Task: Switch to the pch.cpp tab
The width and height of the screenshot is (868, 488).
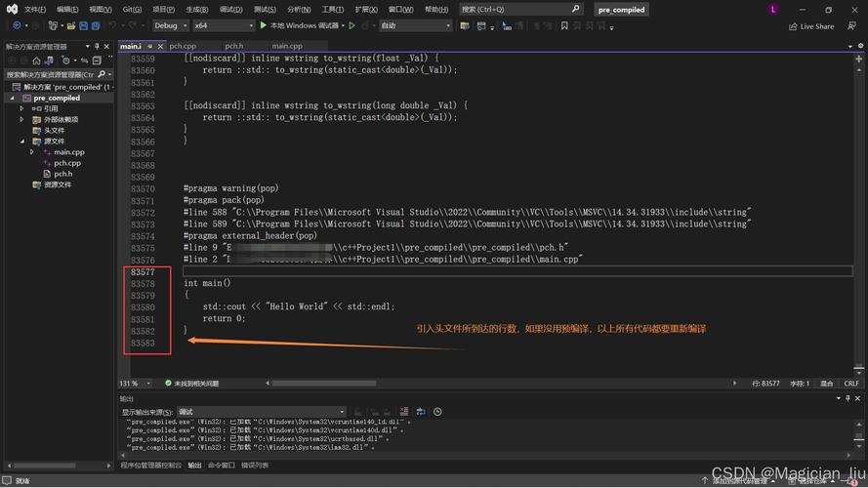Action: click(183, 46)
